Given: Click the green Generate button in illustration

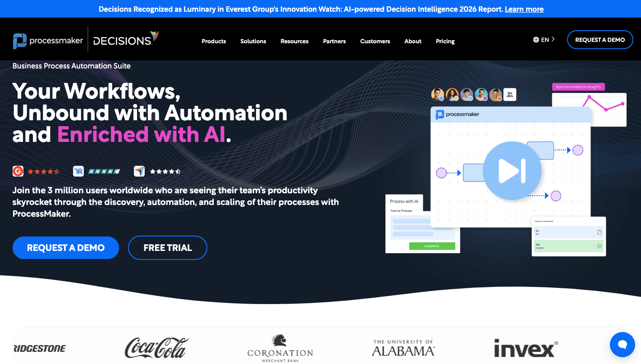Looking at the screenshot, I should pyautogui.click(x=432, y=246).
